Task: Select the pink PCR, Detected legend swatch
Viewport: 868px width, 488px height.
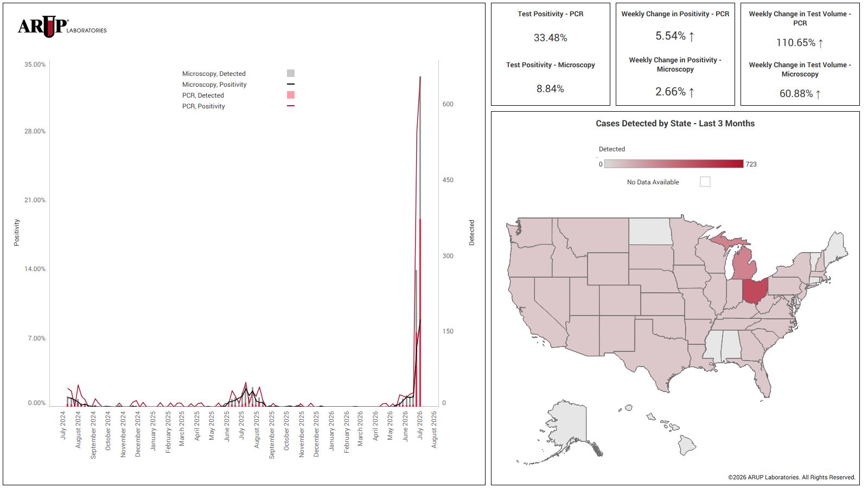Action: coord(291,95)
